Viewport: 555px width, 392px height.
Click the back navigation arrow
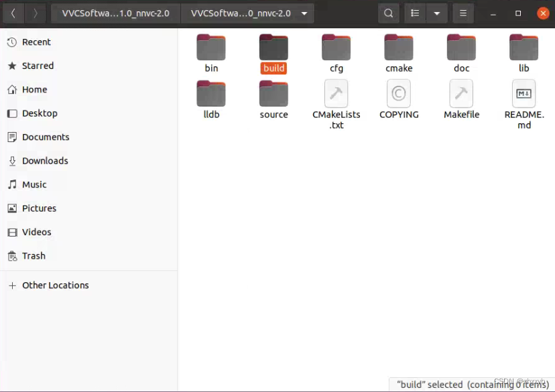point(13,13)
